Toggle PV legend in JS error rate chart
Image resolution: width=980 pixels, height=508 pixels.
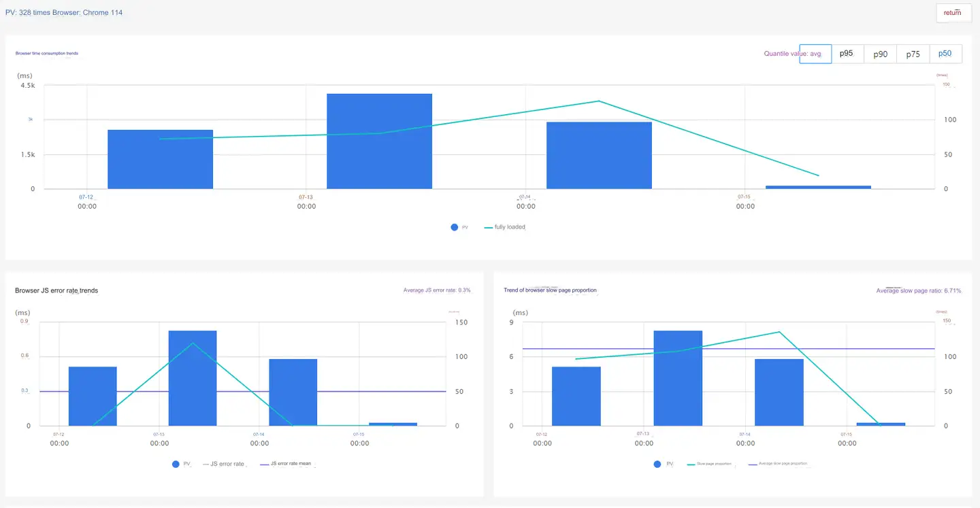tap(182, 464)
